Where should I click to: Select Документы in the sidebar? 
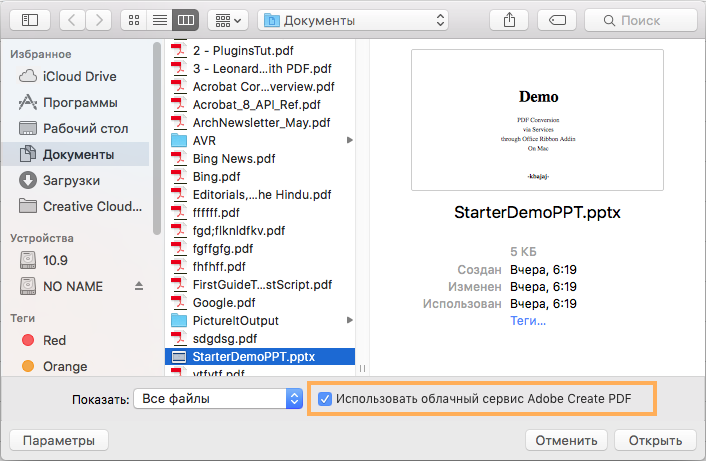[76, 154]
